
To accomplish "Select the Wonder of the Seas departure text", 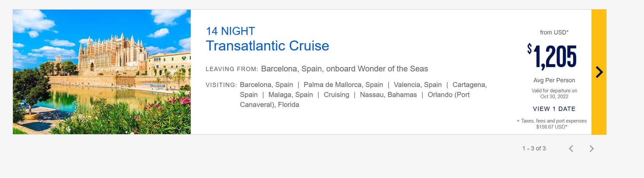I will pyautogui.click(x=345, y=69).
